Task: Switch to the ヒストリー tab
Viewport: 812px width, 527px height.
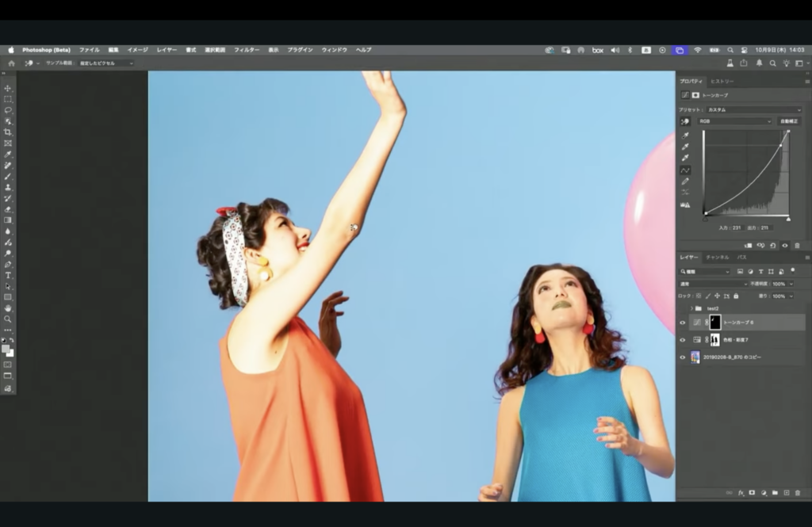Action: (x=722, y=82)
